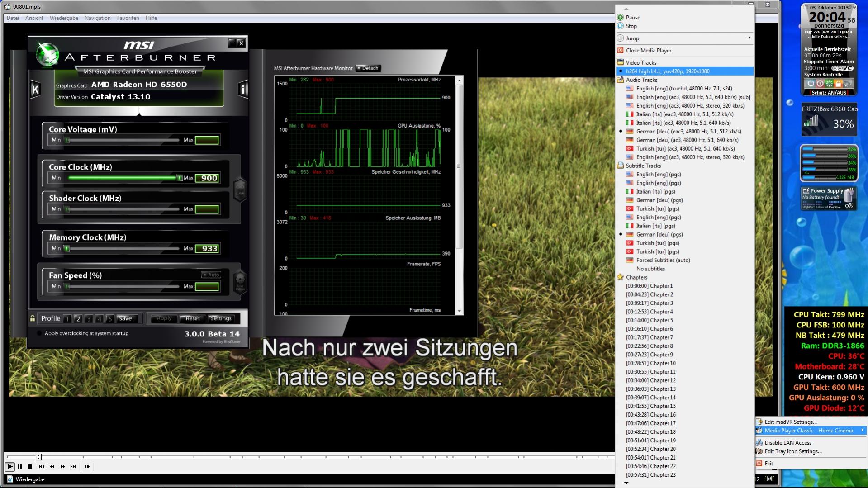Open the Navigation menu
The height and width of the screenshot is (488, 868).
(x=97, y=18)
